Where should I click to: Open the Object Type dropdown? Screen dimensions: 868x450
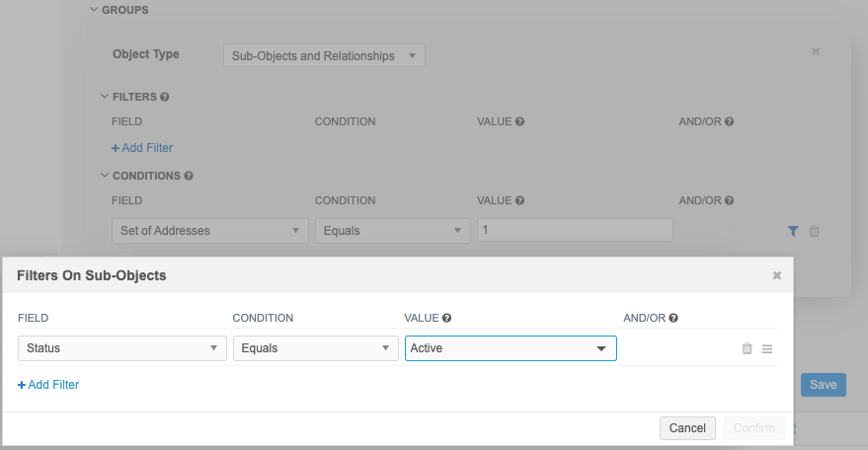(x=324, y=56)
